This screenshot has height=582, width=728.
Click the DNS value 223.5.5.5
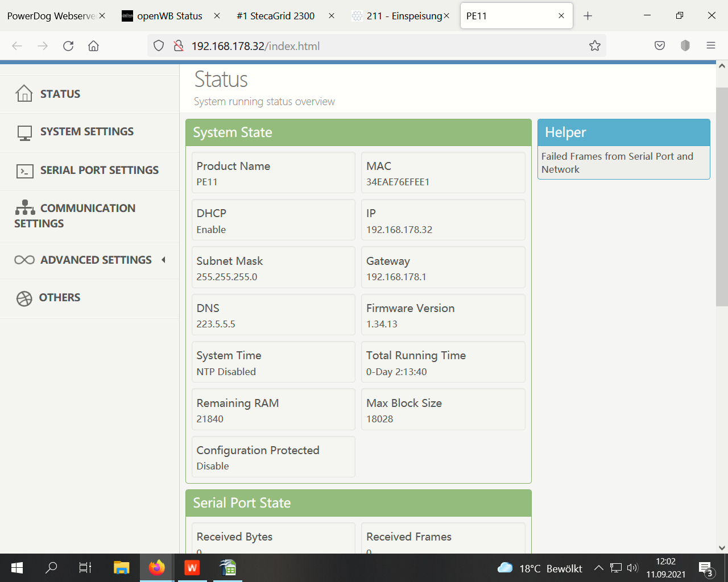[x=216, y=324]
